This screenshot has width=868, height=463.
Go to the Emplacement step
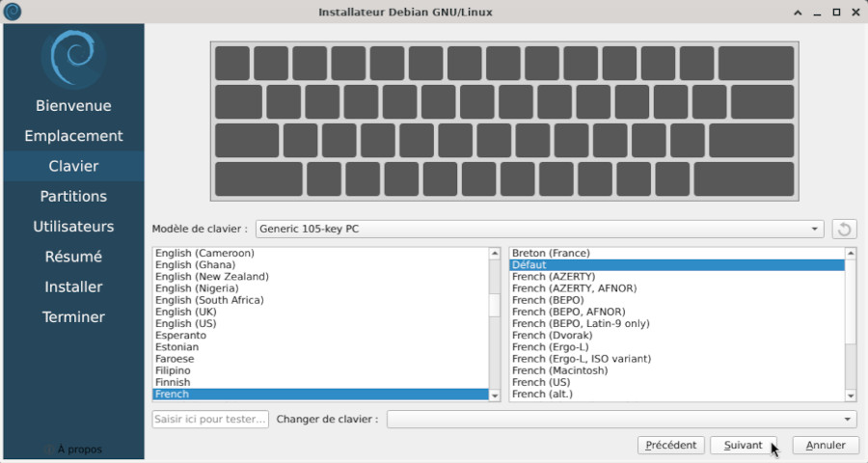coord(73,136)
